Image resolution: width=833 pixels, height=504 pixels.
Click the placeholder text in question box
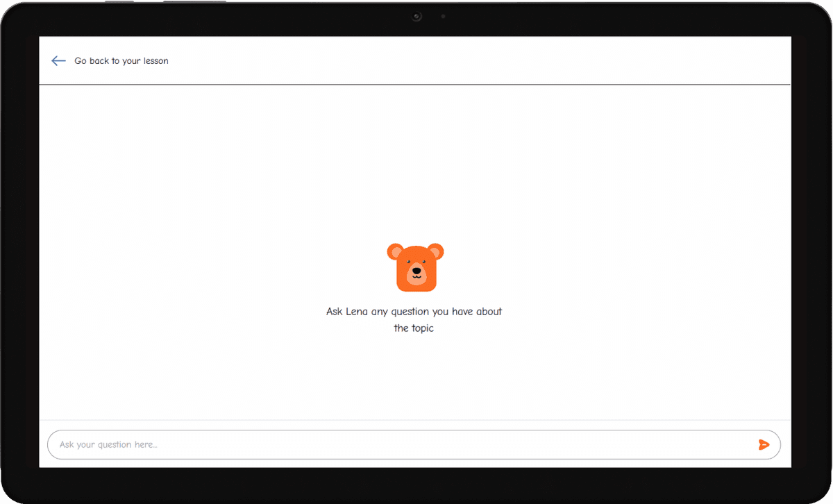click(x=108, y=444)
